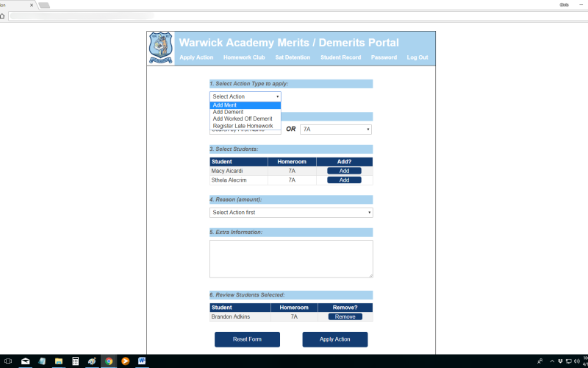
Task: Click the Extra Information text area
Action: (291, 259)
